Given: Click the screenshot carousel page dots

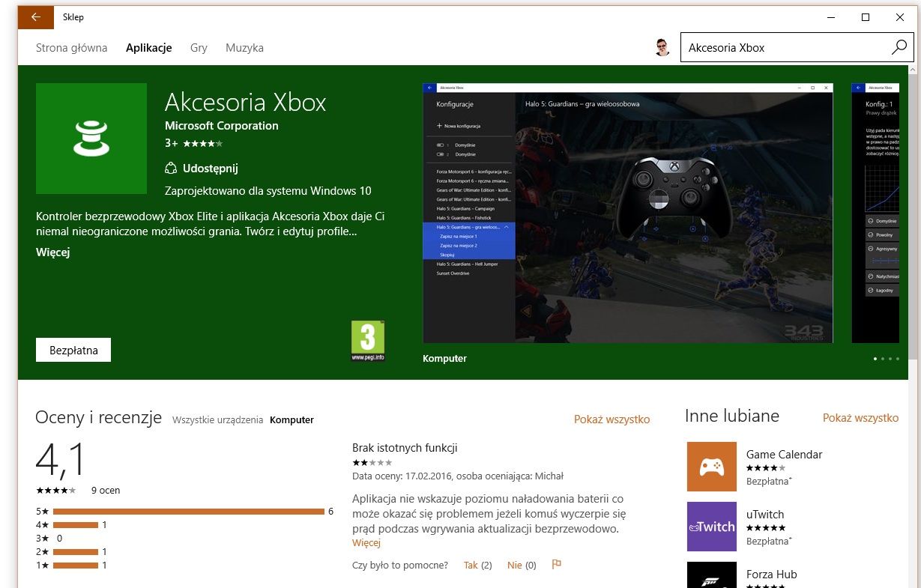Looking at the screenshot, I should [886, 359].
